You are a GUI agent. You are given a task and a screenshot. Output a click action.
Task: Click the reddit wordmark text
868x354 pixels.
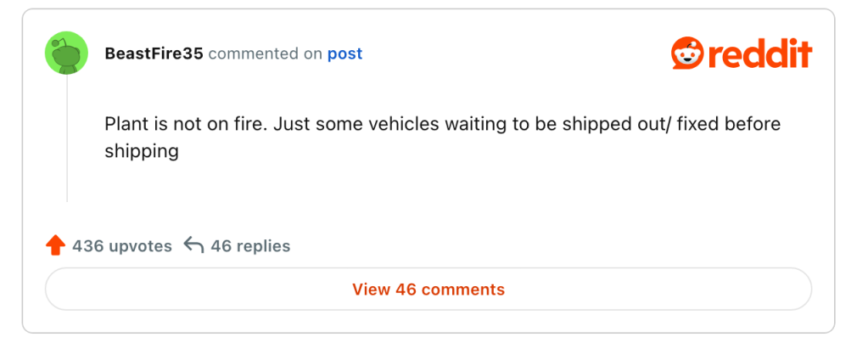click(x=757, y=53)
